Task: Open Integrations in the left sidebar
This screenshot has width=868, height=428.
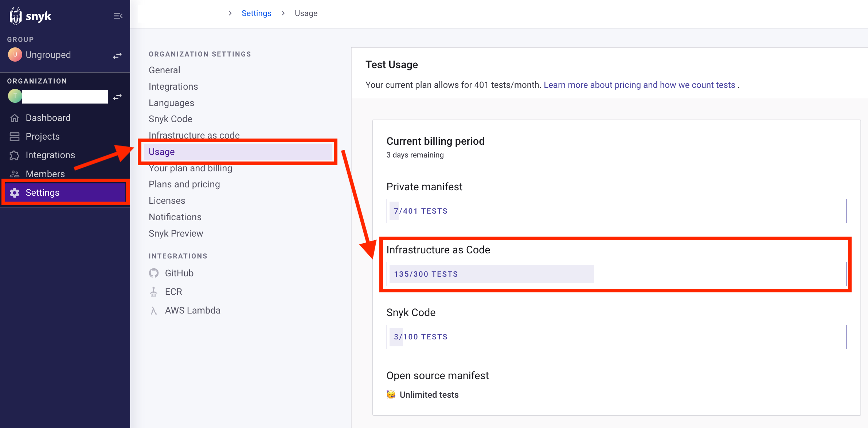Action: tap(50, 155)
